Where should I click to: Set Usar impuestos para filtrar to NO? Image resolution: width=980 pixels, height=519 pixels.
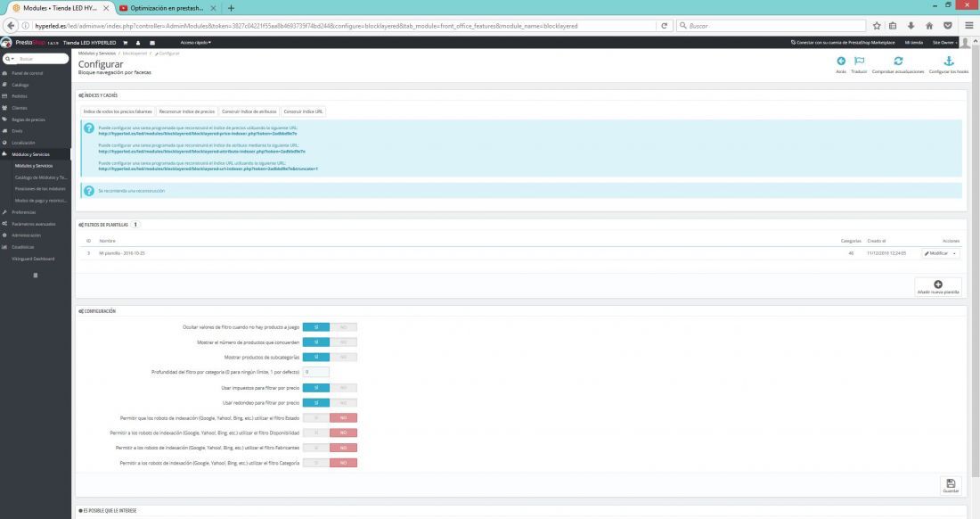tap(343, 388)
